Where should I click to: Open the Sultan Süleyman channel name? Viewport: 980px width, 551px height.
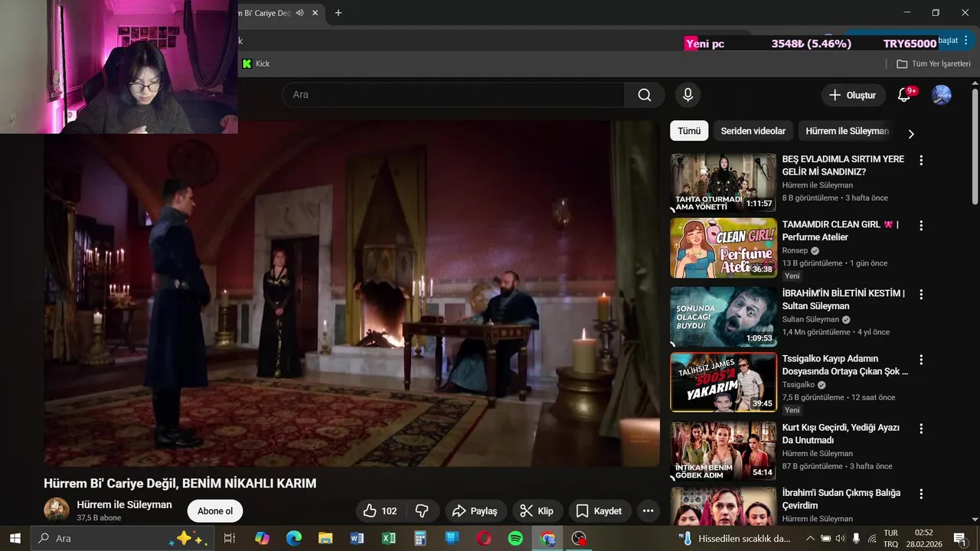pyautogui.click(x=811, y=319)
